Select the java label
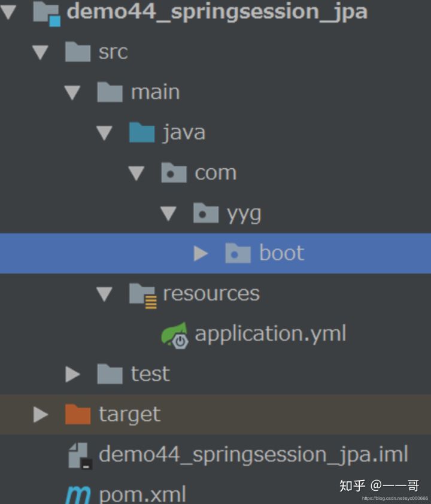Viewport: 431px width, 504px height. (x=184, y=133)
